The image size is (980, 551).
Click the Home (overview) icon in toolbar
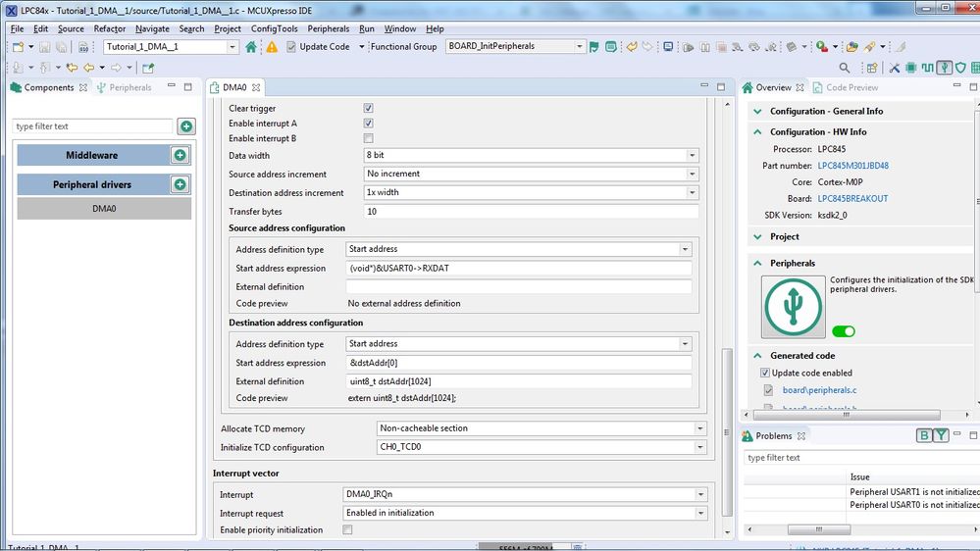click(251, 47)
